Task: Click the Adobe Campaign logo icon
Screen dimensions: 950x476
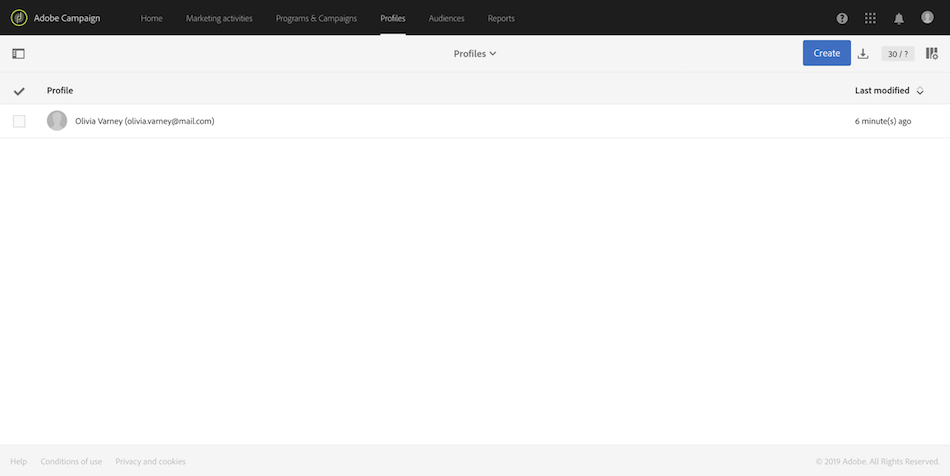Action: [19, 18]
